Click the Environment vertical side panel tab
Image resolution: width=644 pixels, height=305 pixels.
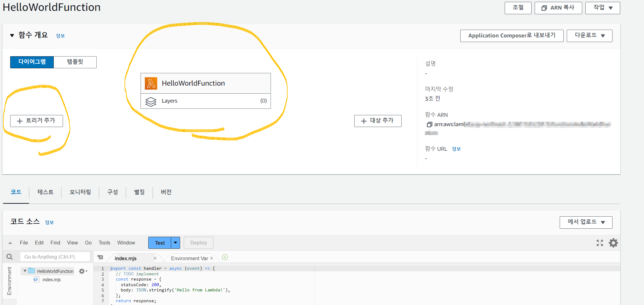tap(9, 281)
